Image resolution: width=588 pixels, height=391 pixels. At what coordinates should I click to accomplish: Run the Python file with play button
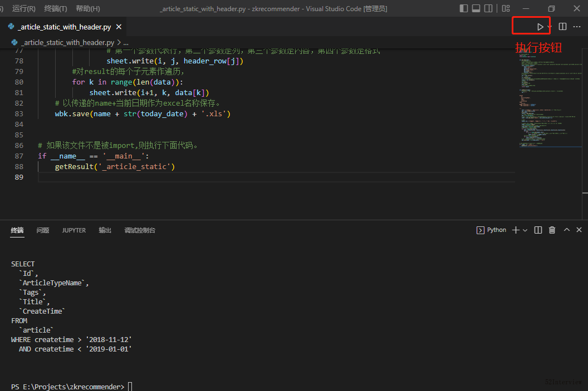point(540,27)
